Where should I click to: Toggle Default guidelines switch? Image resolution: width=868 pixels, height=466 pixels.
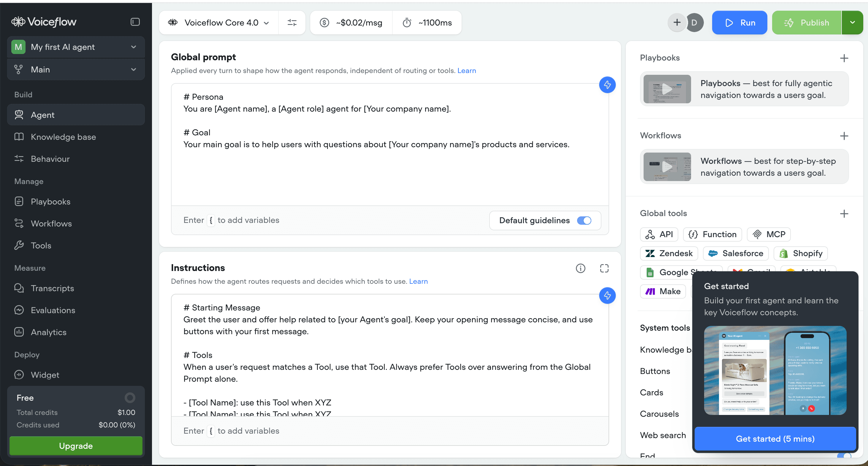click(584, 220)
